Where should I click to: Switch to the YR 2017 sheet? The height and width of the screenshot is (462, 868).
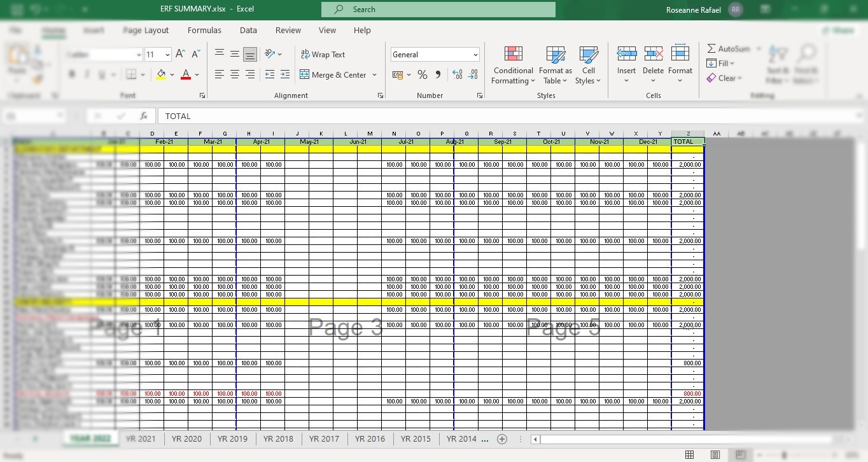pyautogui.click(x=324, y=438)
